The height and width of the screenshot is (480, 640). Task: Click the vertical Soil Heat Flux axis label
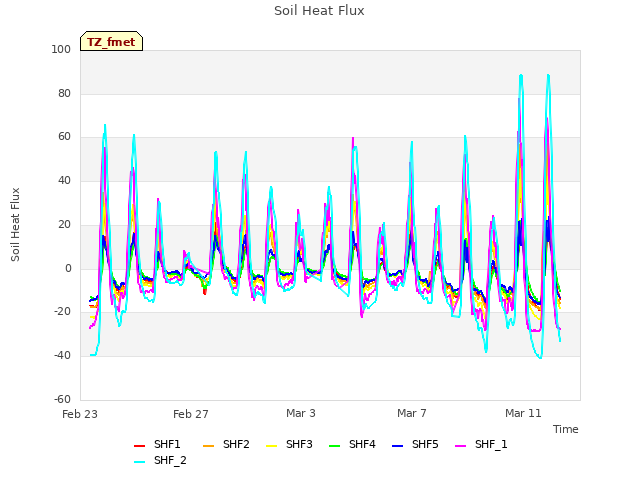click(x=16, y=224)
